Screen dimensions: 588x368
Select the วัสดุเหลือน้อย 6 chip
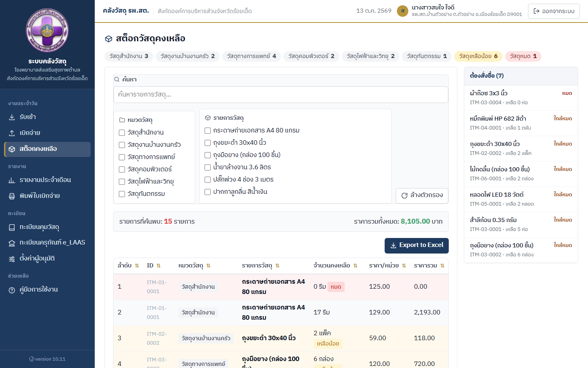(x=478, y=56)
